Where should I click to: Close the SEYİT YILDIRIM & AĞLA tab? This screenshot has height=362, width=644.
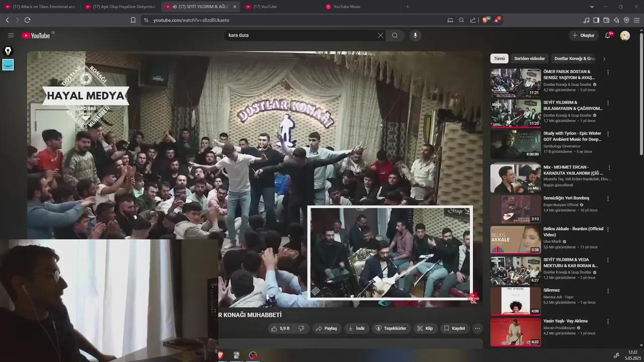(x=234, y=7)
